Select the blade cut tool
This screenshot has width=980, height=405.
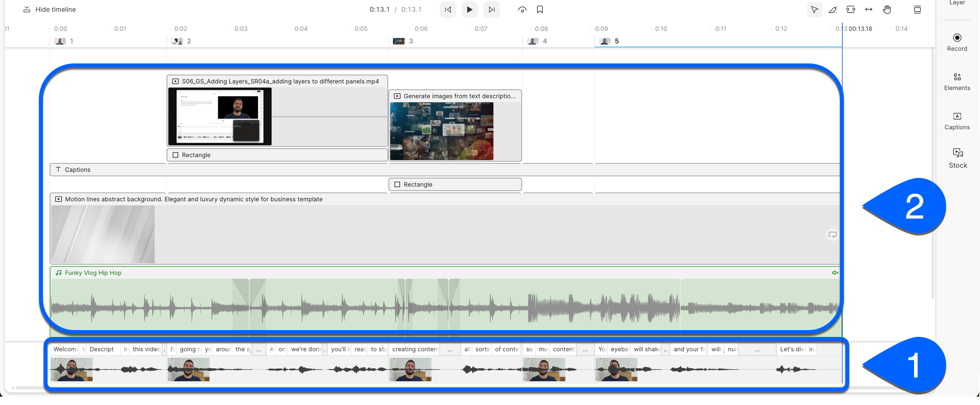pos(832,10)
